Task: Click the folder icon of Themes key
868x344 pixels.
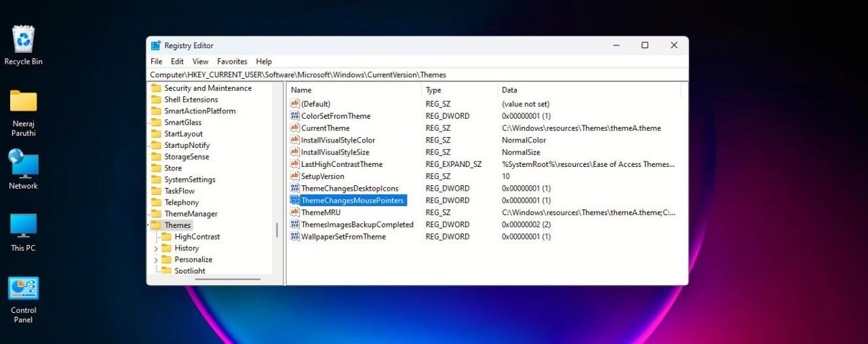Action: [156, 225]
